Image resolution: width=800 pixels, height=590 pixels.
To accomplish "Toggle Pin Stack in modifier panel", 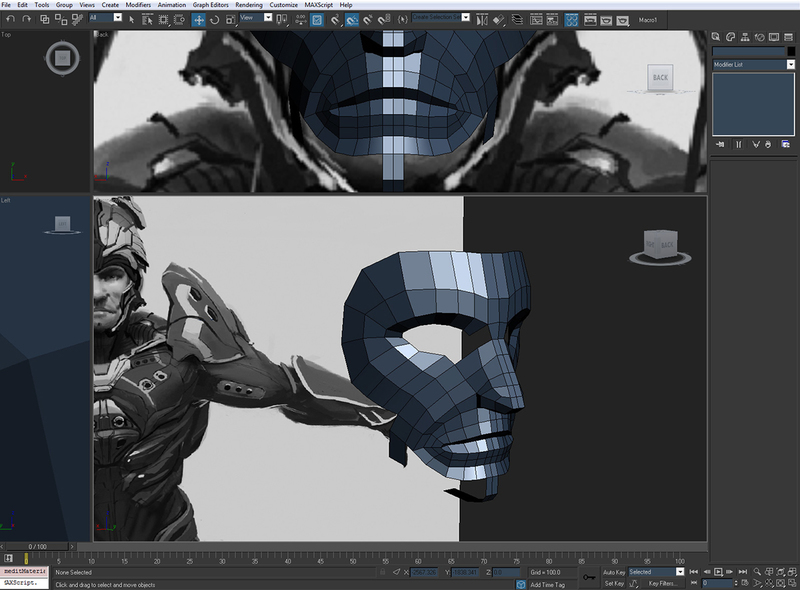I will click(x=720, y=144).
